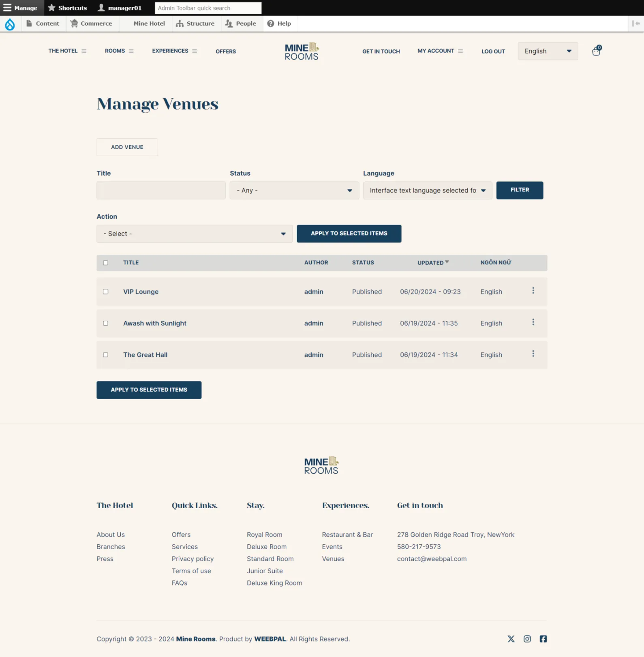Click the Drupal drop logo icon
Image resolution: width=644 pixels, height=657 pixels.
click(x=10, y=24)
